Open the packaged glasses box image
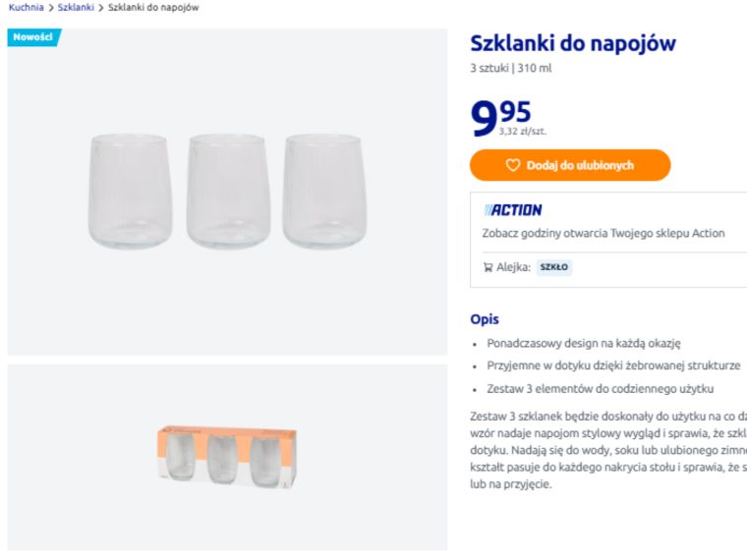 226,458
